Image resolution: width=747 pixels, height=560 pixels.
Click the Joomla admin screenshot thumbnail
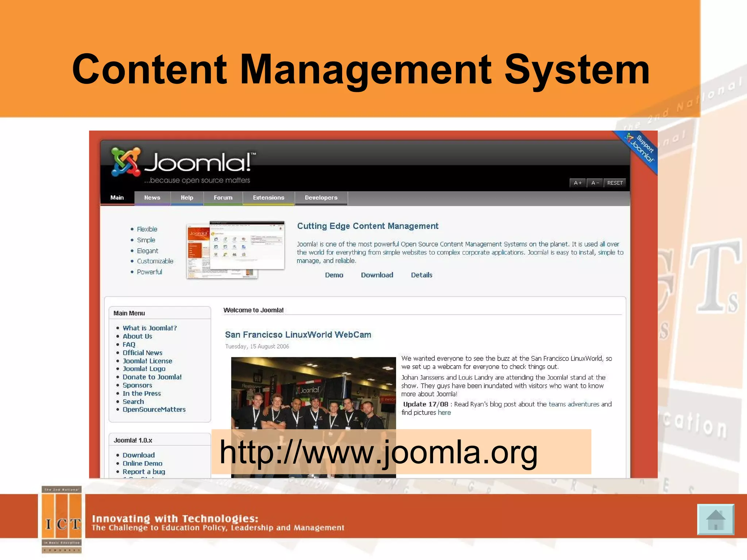tap(235, 250)
